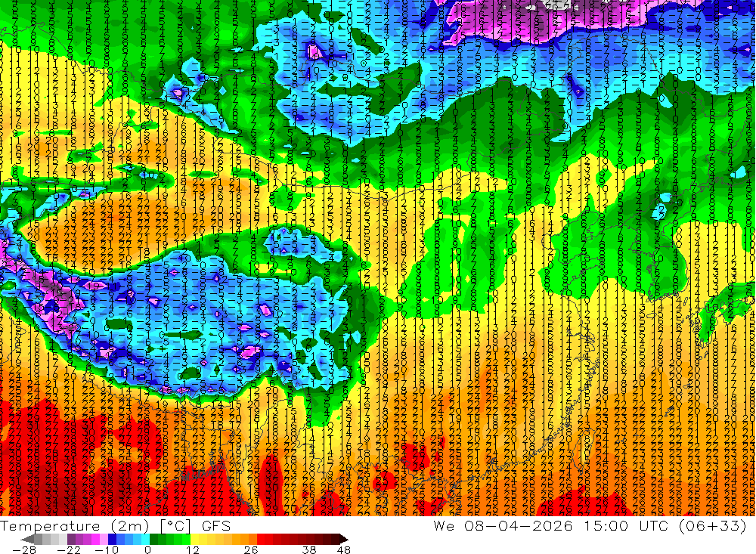This screenshot has height=554, width=756.
Task: Click the "-22" legend scale label
Action: 69,550
